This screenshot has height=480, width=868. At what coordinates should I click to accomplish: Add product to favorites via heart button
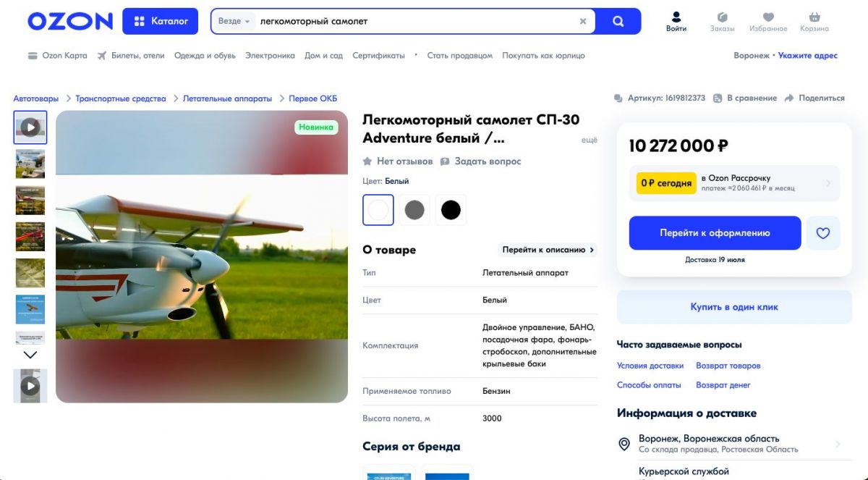click(x=823, y=233)
